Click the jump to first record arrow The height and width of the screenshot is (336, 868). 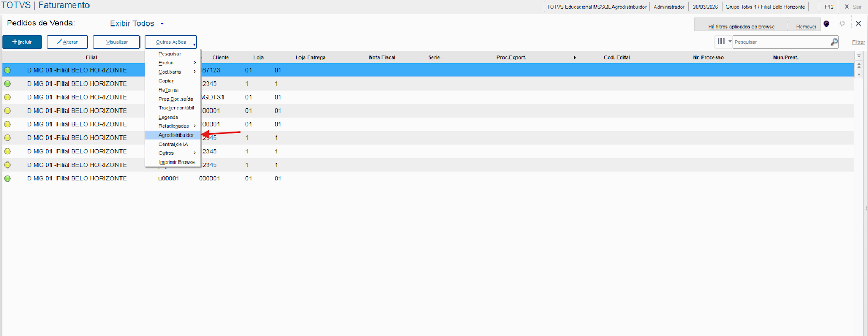(859, 56)
